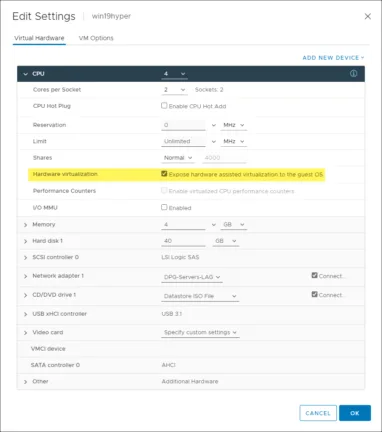Open the Add New Device menu

(x=333, y=58)
